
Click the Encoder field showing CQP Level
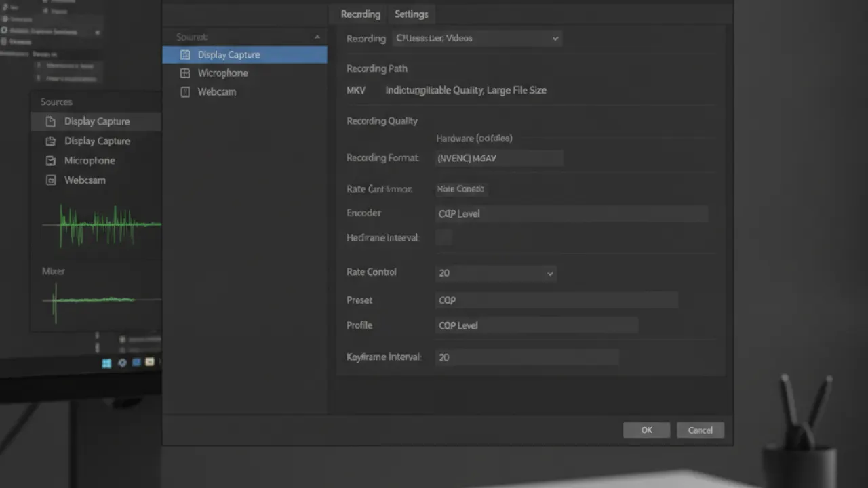pos(572,213)
